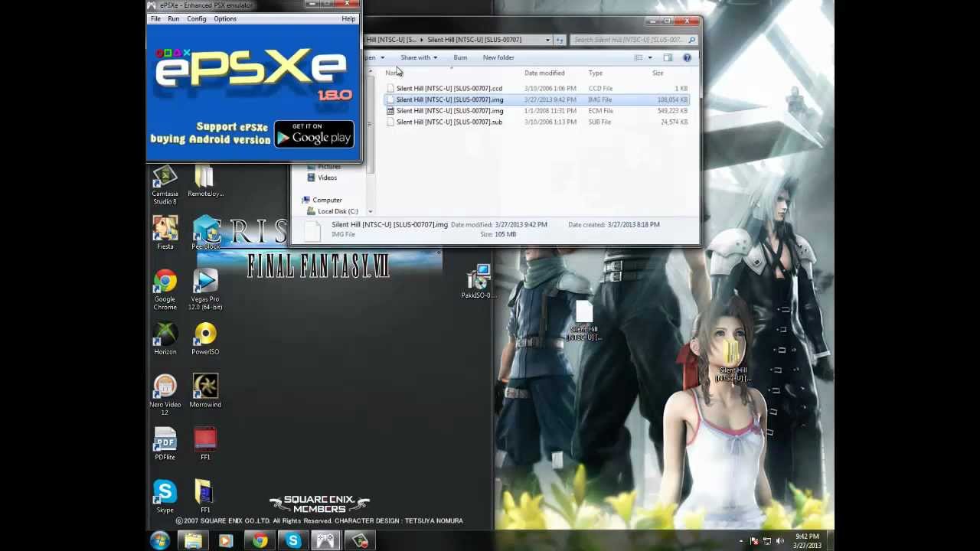Open Videos in the navigation pane

(x=327, y=178)
